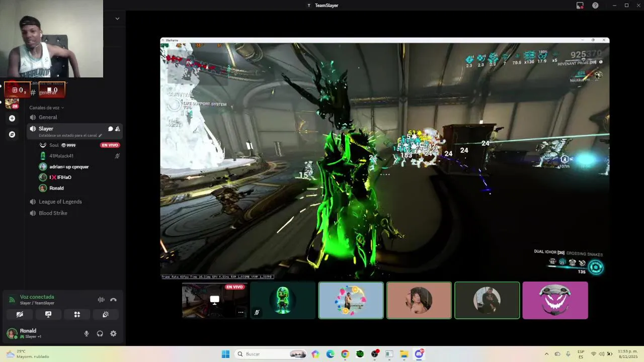Open Slayer channel chat bubble icon
The width and height of the screenshot is (644, 362).
click(x=110, y=129)
